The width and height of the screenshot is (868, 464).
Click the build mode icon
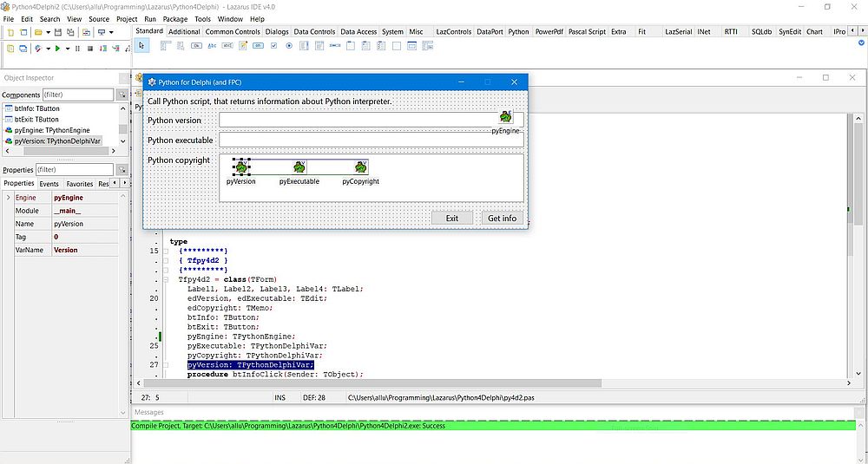pos(38,49)
